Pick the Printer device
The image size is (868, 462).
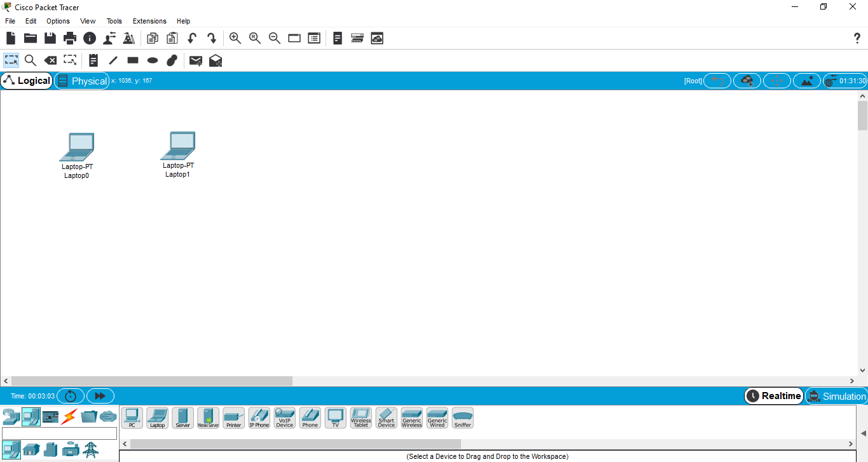tap(234, 418)
